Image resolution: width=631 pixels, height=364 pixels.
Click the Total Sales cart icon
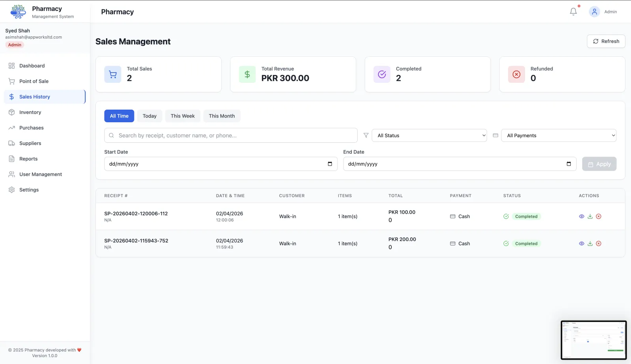[x=113, y=74]
